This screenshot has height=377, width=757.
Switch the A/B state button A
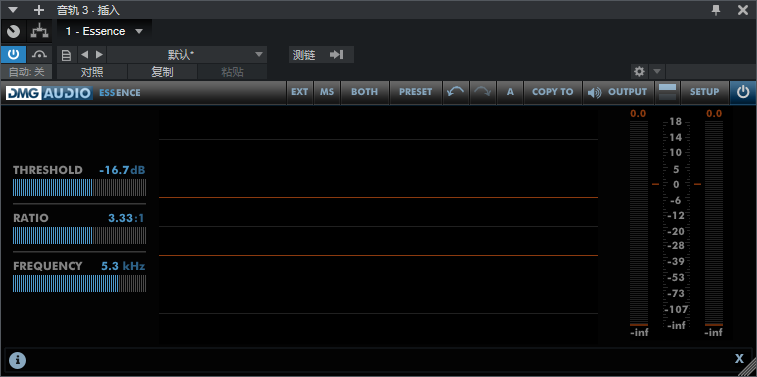pyautogui.click(x=510, y=92)
